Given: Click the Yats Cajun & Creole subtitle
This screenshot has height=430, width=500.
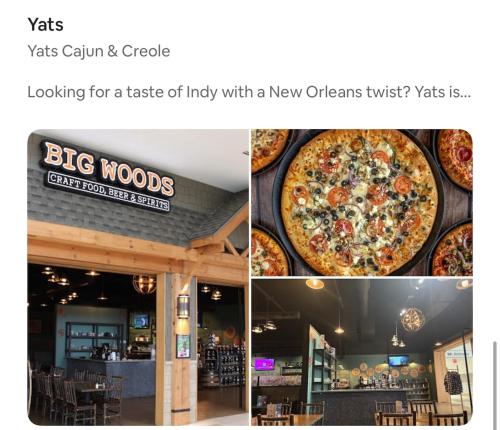Looking at the screenshot, I should coord(99,51).
